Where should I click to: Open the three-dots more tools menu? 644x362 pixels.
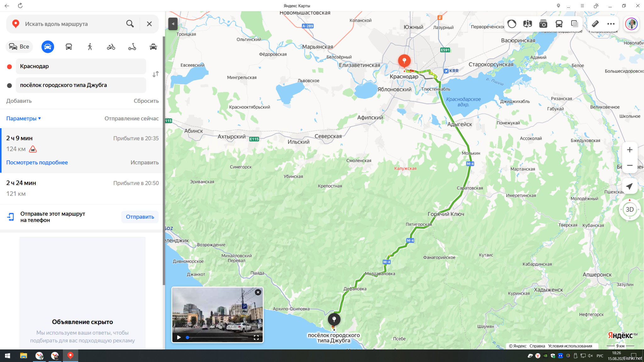point(611,24)
